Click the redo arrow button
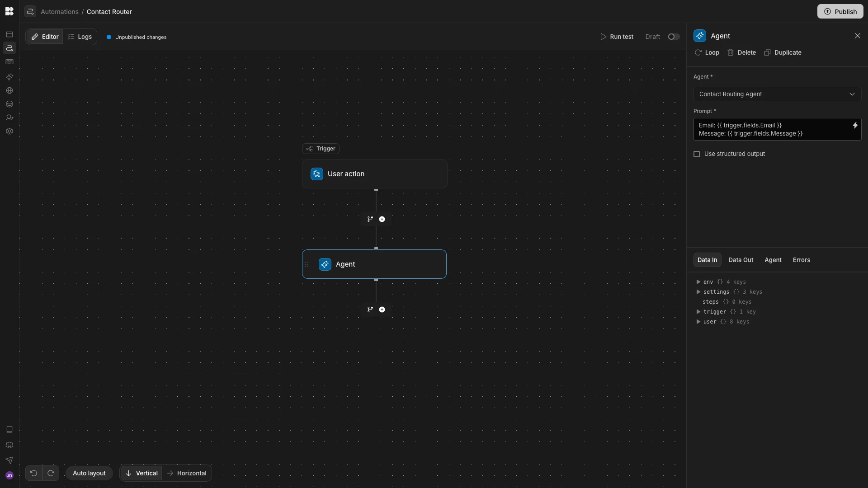The width and height of the screenshot is (868, 488). (x=51, y=473)
